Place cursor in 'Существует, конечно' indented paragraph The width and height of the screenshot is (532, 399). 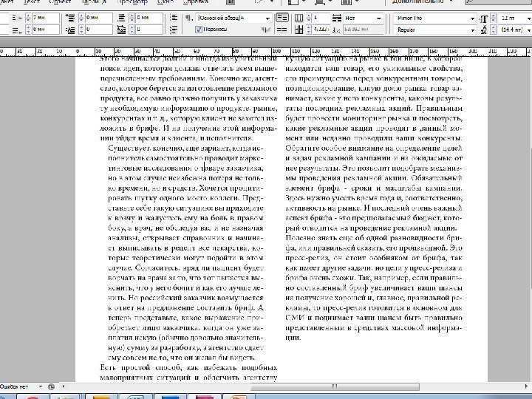pyautogui.click(x=185, y=253)
